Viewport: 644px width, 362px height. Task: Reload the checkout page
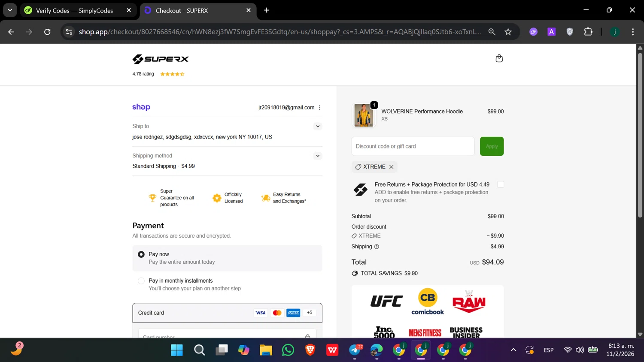coord(47,32)
